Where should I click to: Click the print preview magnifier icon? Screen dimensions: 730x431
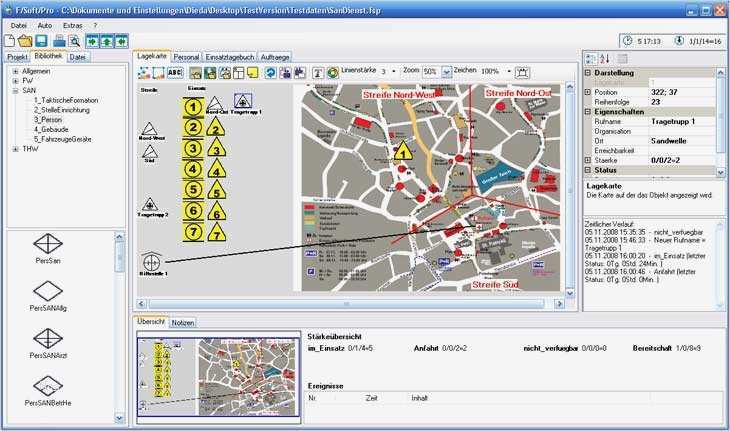tap(74, 41)
